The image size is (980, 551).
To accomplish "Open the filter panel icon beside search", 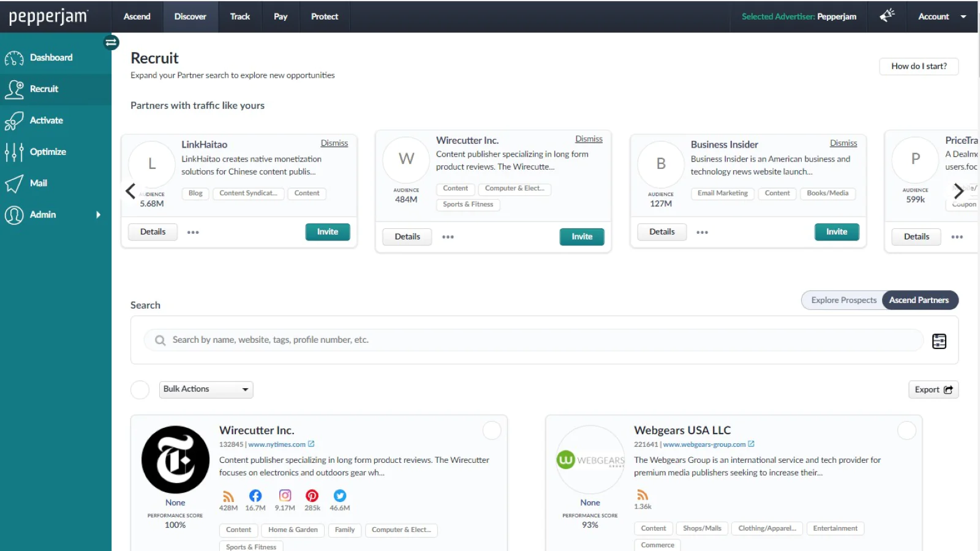I will pyautogui.click(x=938, y=341).
